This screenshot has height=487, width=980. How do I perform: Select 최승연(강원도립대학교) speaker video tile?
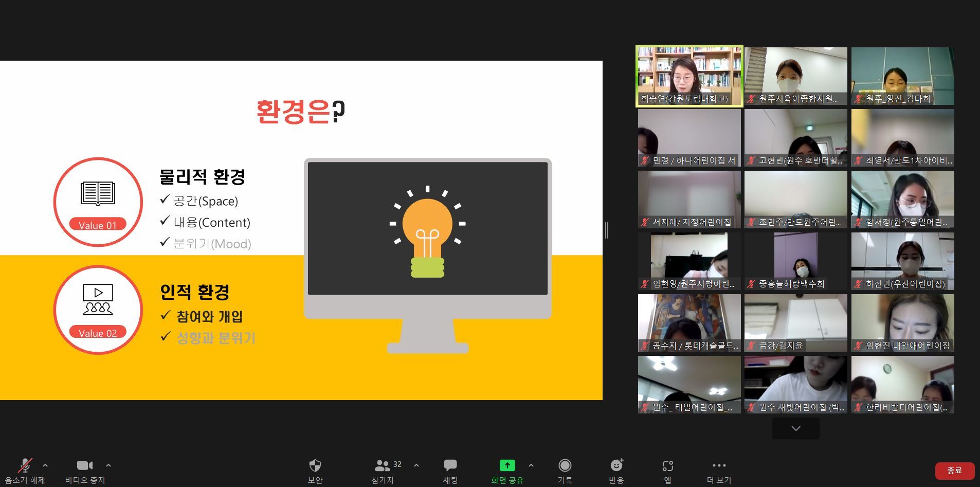(x=689, y=76)
